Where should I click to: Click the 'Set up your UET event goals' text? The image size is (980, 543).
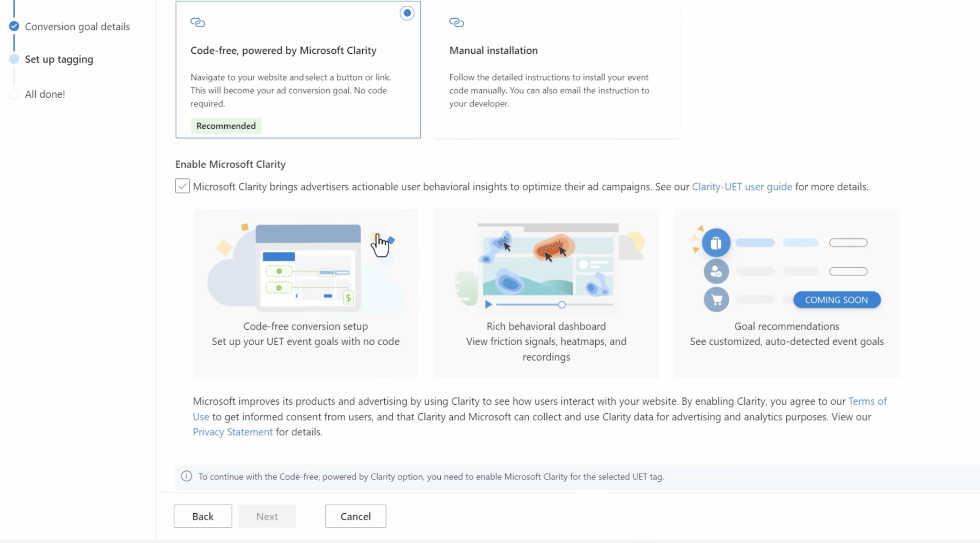pos(305,342)
